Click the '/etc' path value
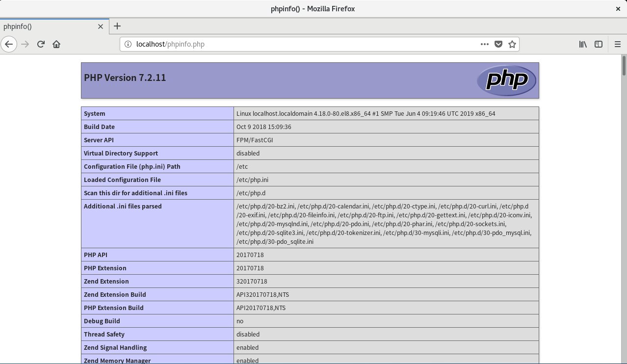This screenshot has width=627, height=364. tap(242, 166)
